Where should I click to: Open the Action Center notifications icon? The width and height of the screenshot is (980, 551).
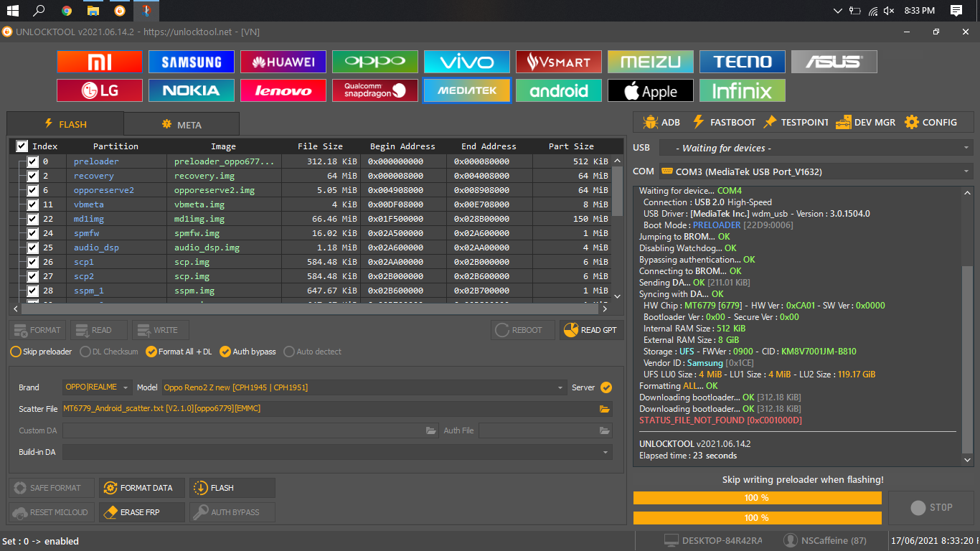pyautogui.click(x=956, y=11)
